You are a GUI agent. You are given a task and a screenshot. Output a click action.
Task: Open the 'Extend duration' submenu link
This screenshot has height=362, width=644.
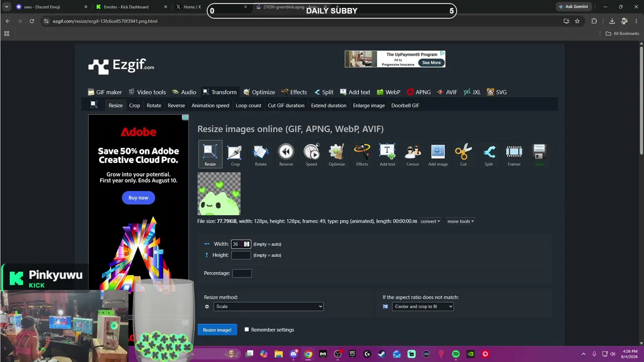tap(329, 106)
